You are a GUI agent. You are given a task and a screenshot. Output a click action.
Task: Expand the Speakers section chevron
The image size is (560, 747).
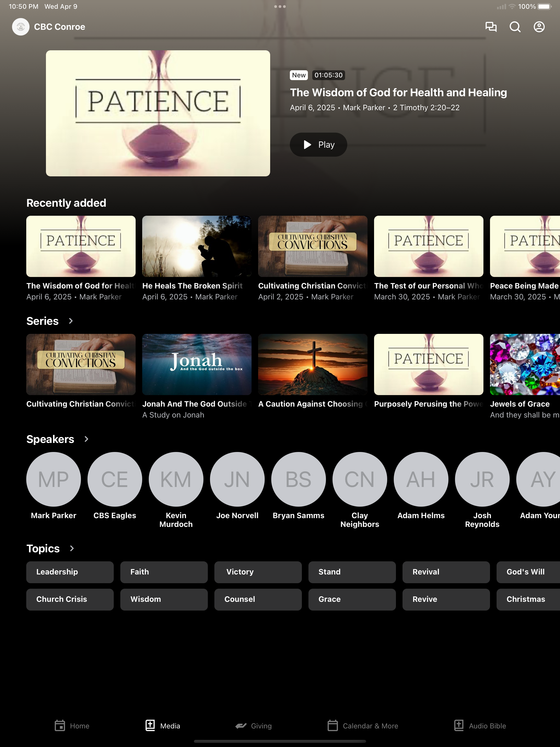(86, 439)
